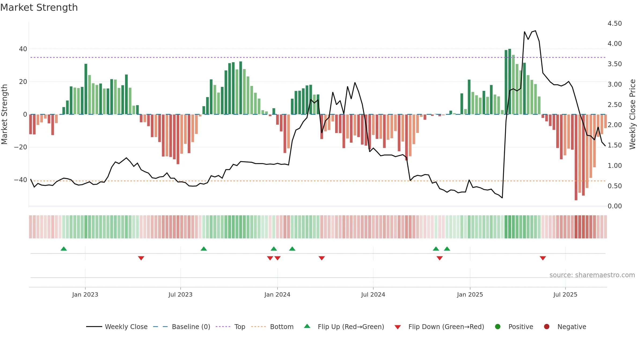
Task: Click the Jul 2025 x-axis label
Action: [x=565, y=294]
